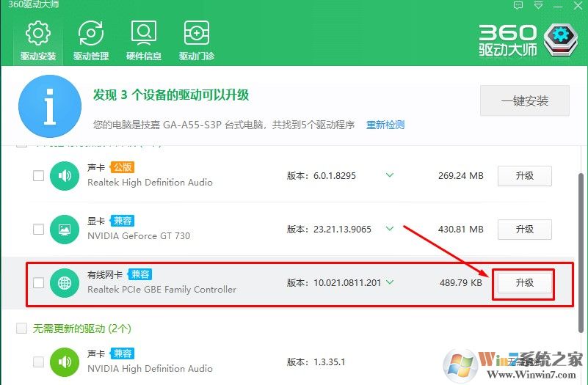Click the Realtek sound card speaker icon
Screen dimensions: 588x385
[65, 176]
